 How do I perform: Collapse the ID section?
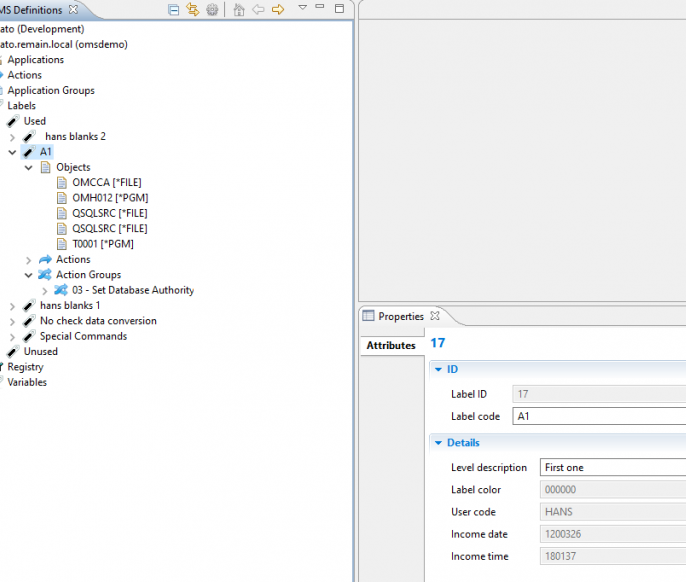438,369
